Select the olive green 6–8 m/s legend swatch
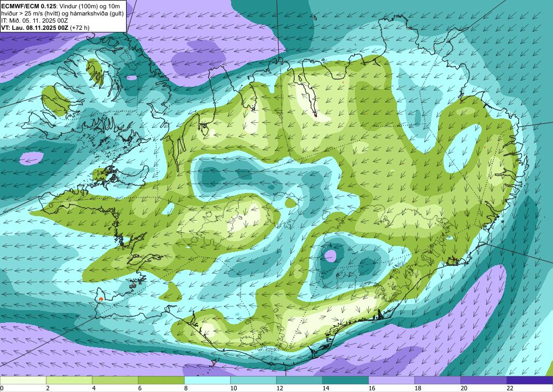This screenshot has height=392, width=553. point(161,380)
